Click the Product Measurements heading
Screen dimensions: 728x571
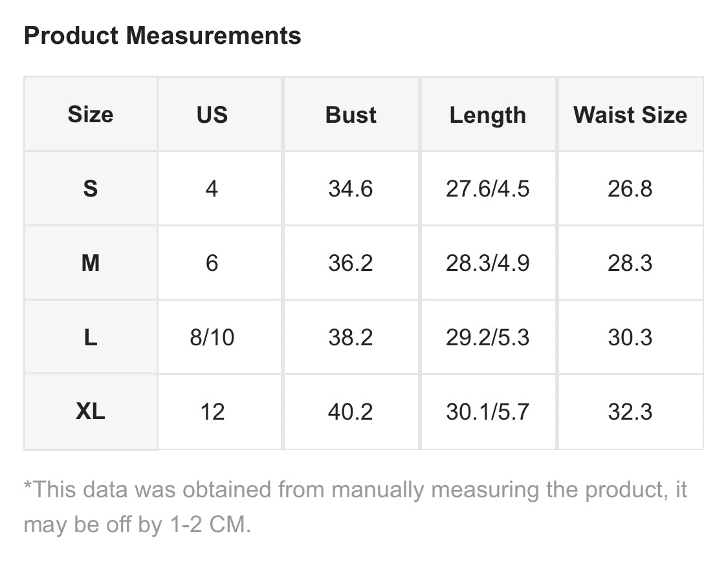click(162, 36)
